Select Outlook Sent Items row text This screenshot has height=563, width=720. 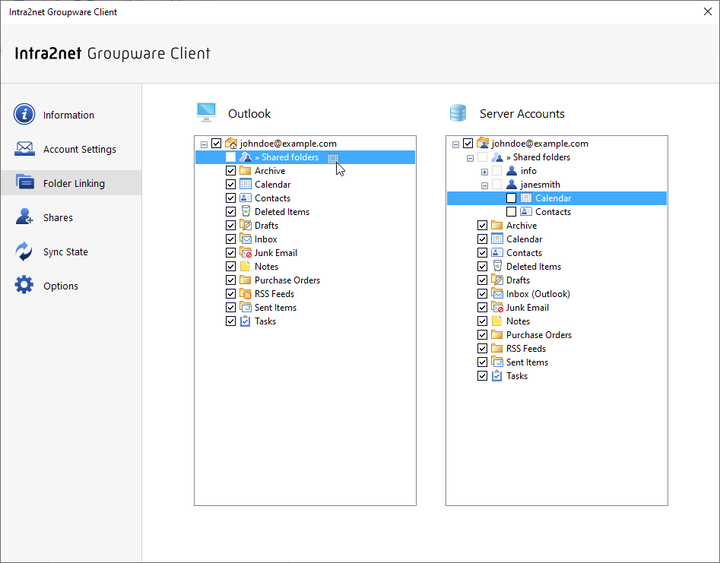(x=276, y=308)
